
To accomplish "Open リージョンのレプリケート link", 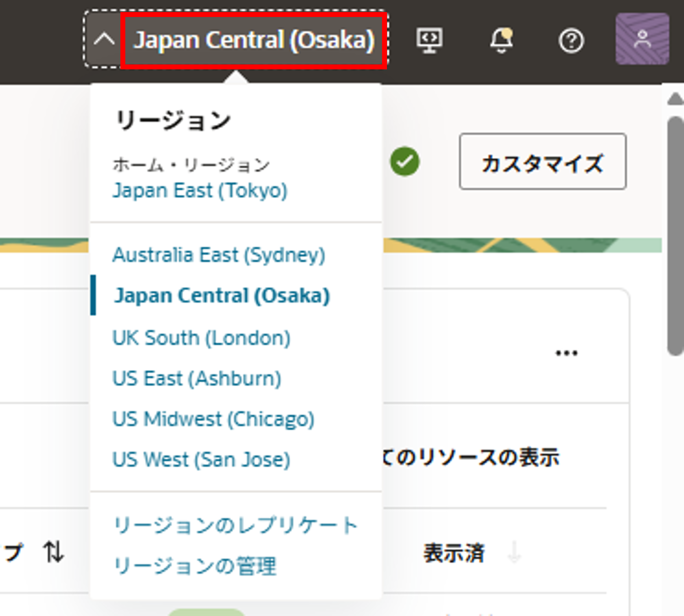I will [235, 525].
